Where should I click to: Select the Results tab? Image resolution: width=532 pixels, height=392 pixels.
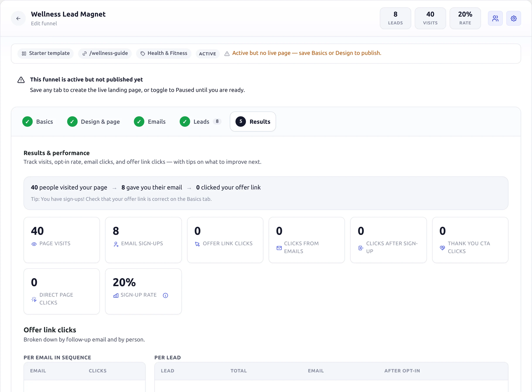(x=253, y=122)
